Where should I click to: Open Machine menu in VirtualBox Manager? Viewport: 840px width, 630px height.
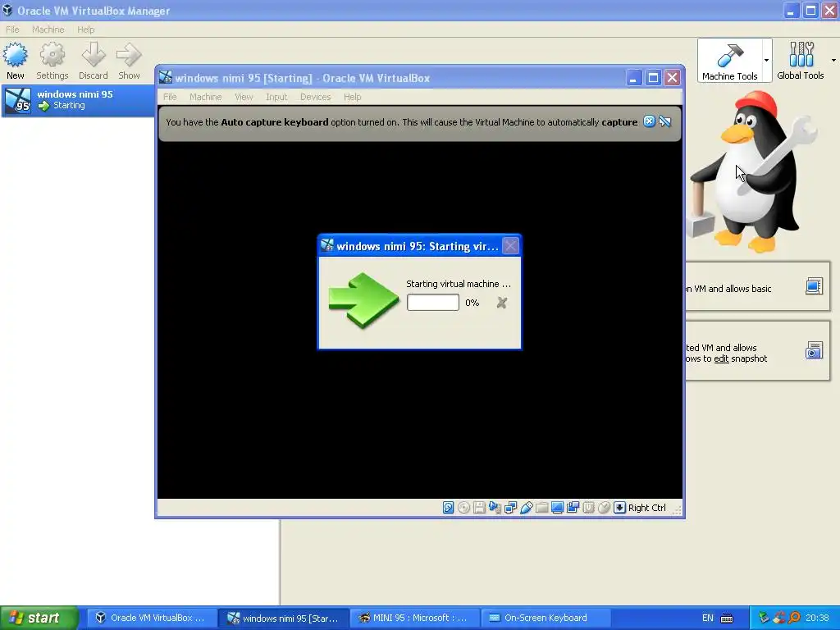coord(48,30)
